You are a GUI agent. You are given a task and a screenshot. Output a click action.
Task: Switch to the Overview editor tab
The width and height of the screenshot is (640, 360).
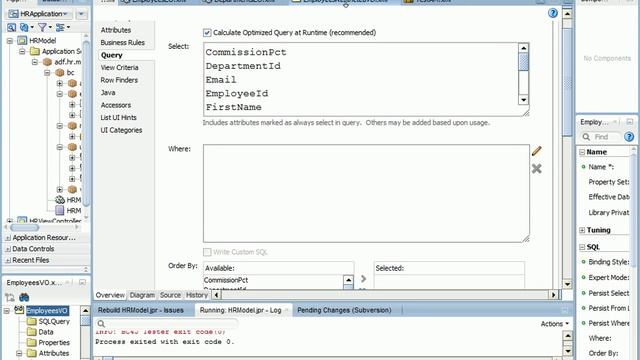click(x=110, y=295)
